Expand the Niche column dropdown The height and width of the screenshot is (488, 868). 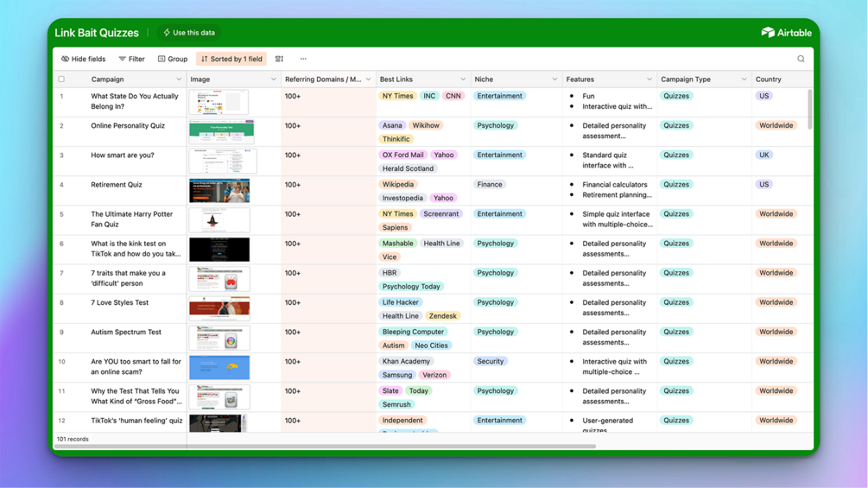[554, 79]
